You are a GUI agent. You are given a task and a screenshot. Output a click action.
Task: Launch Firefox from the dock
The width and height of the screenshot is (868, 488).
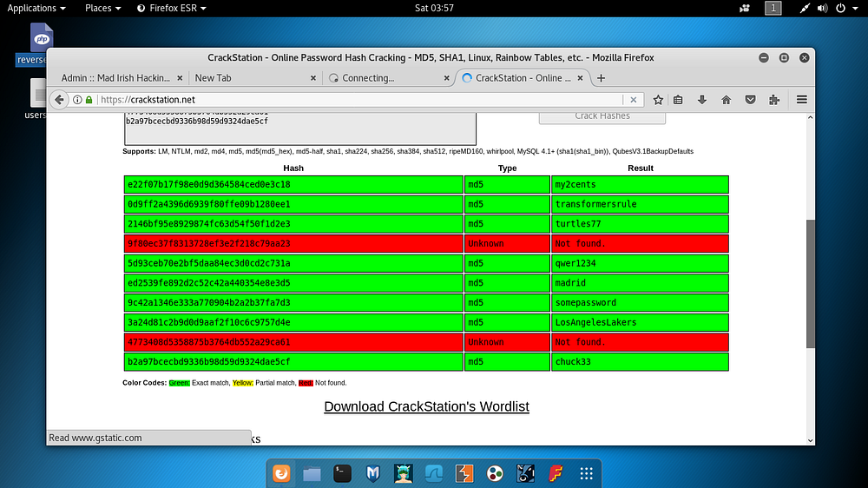(x=281, y=473)
